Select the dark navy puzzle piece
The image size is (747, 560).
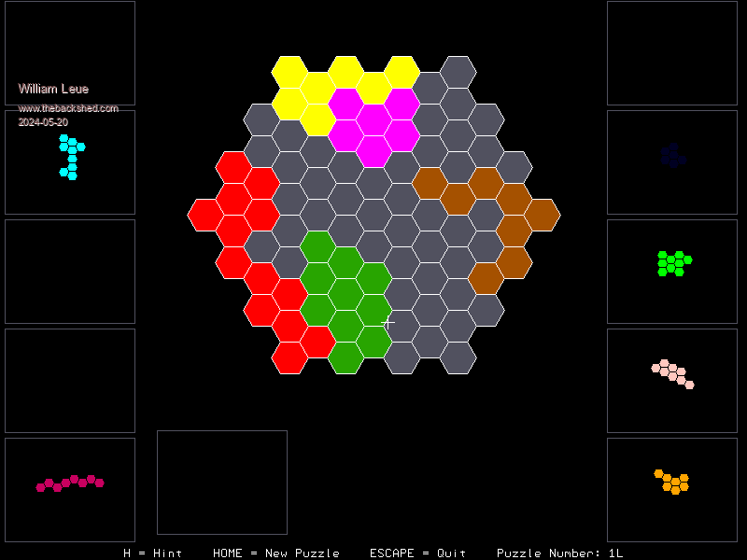pos(672,156)
